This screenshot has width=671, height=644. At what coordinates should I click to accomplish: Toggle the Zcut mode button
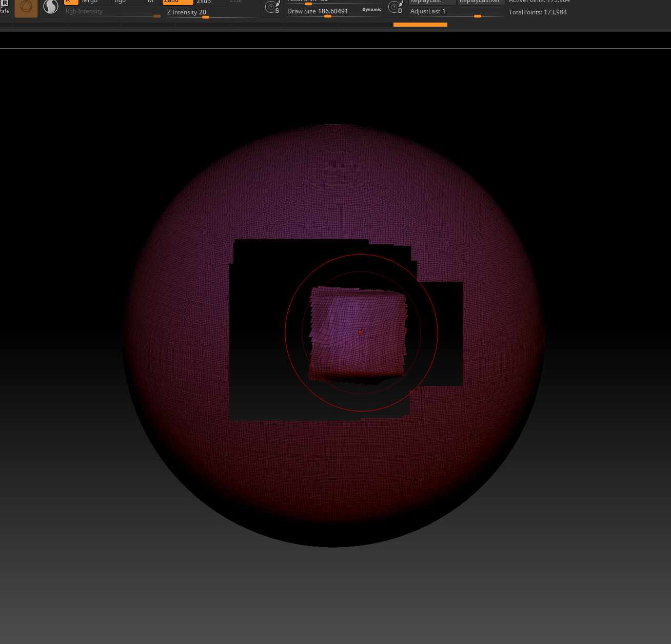coord(236,2)
